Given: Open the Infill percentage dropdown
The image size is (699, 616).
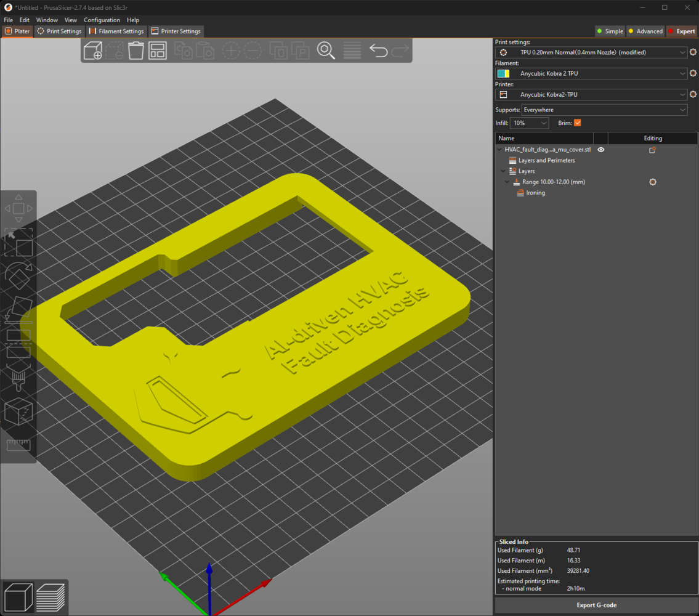Looking at the screenshot, I should pos(530,123).
